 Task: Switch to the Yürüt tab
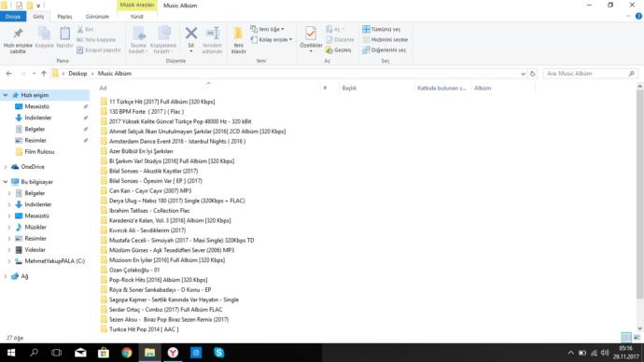tap(137, 17)
